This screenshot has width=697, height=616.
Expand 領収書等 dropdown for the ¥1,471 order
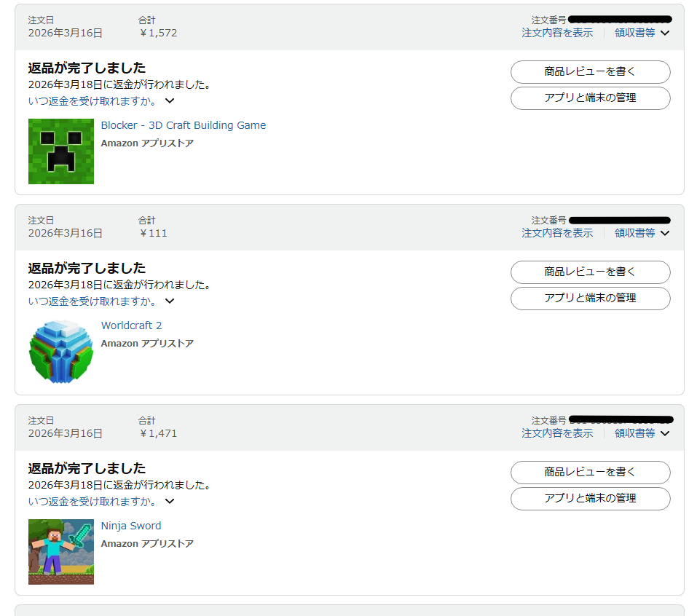tap(641, 433)
